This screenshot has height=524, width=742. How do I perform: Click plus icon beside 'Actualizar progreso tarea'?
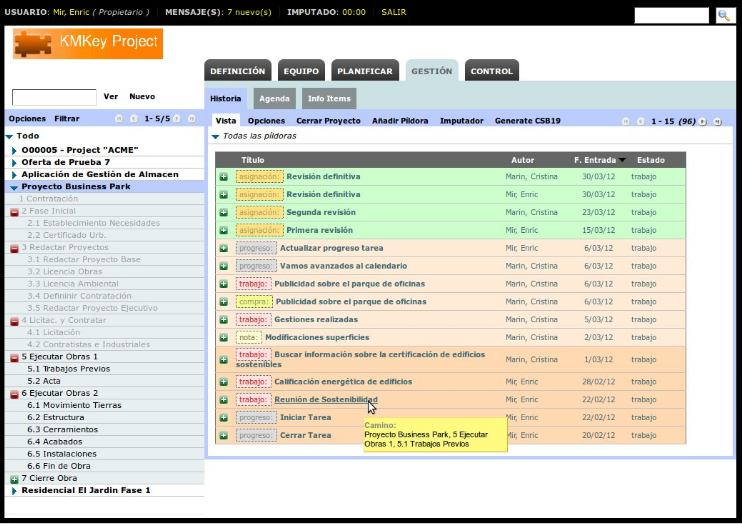tap(223, 248)
